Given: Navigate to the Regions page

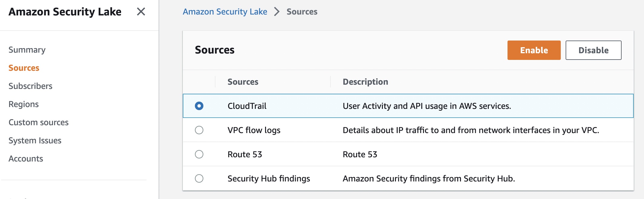Looking at the screenshot, I should (24, 104).
